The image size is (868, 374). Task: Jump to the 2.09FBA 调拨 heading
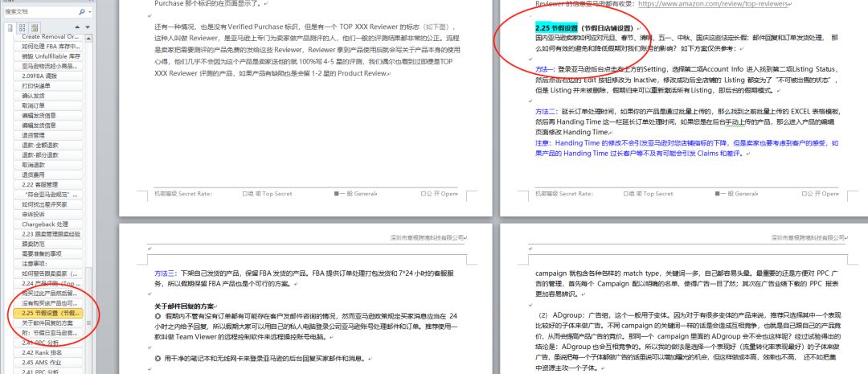coord(49,76)
